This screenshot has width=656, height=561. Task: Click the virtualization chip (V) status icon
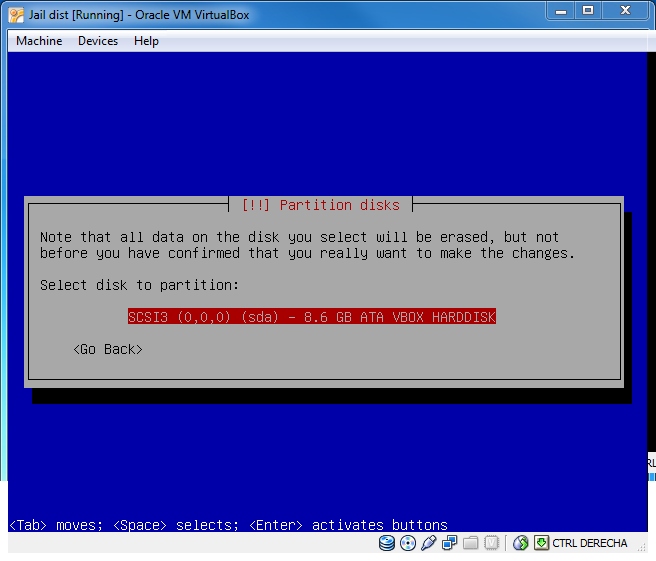pos(492,543)
